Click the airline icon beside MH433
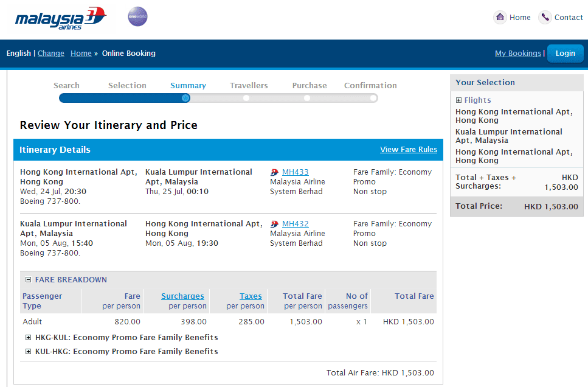This screenshot has height=387, width=588. click(x=274, y=172)
